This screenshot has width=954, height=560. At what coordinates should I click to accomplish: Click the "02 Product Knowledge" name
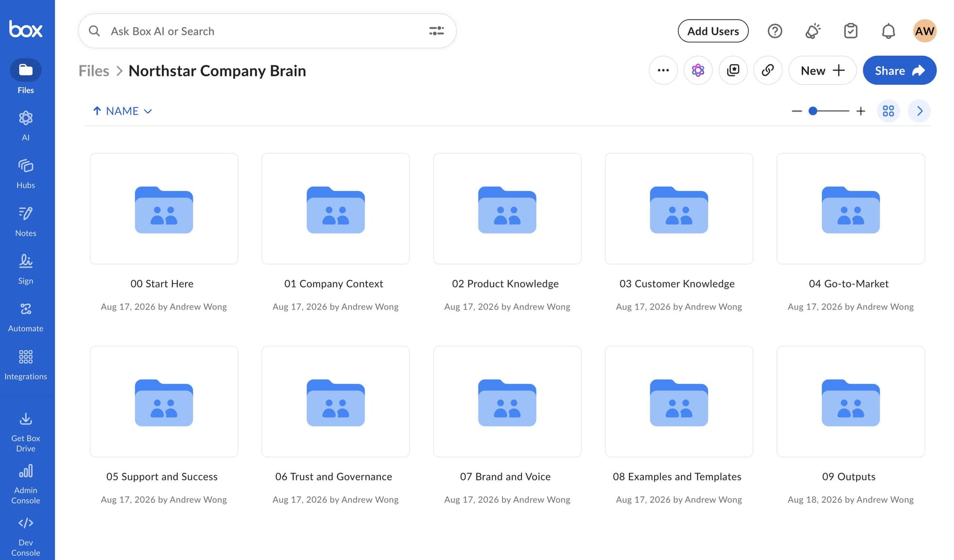pyautogui.click(x=506, y=283)
